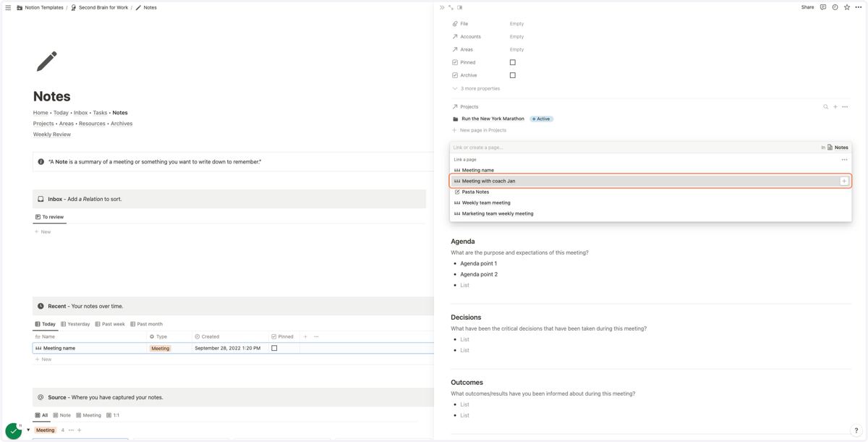Open the Active status tag
The image size is (868, 442).
click(541, 119)
